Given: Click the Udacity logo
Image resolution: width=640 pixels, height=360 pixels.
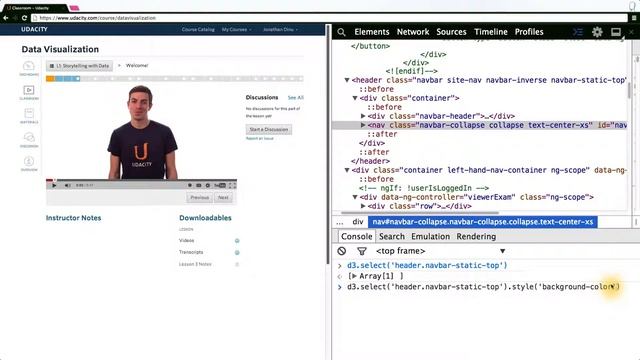Looking at the screenshot, I should coord(34,29).
